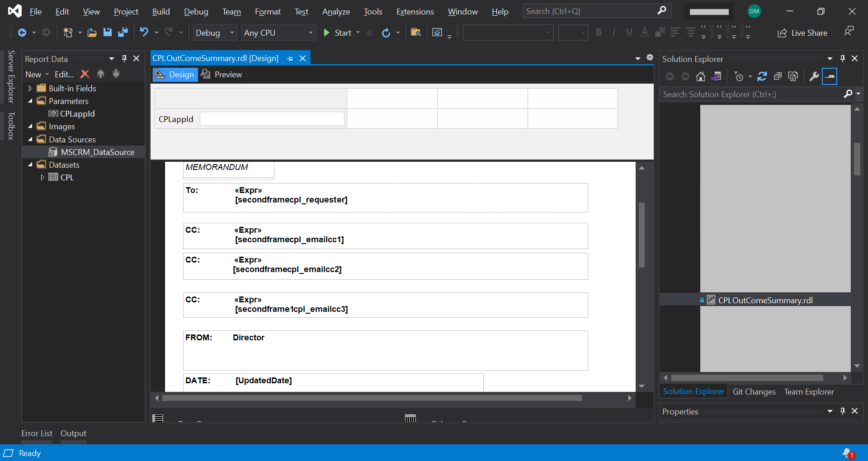Click the document tab settings gear icon

[650, 57]
